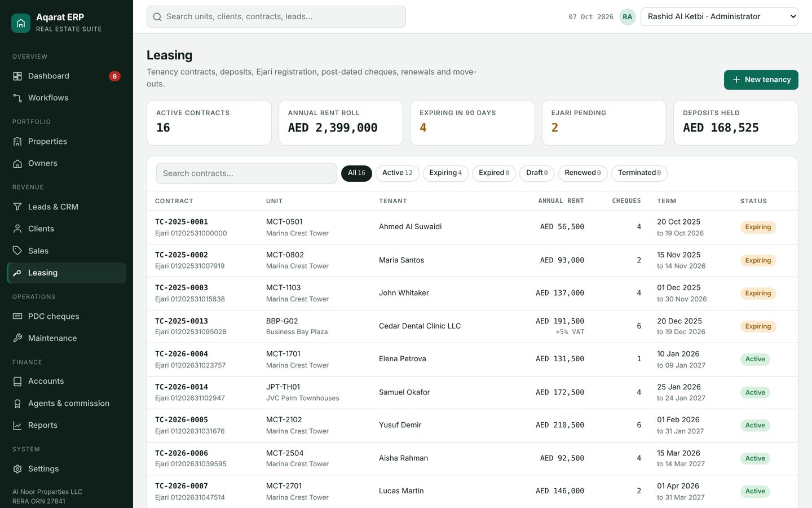Click tenant Cedar Dental Clinic LLC
The width and height of the screenshot is (812, 508).
pos(420,326)
